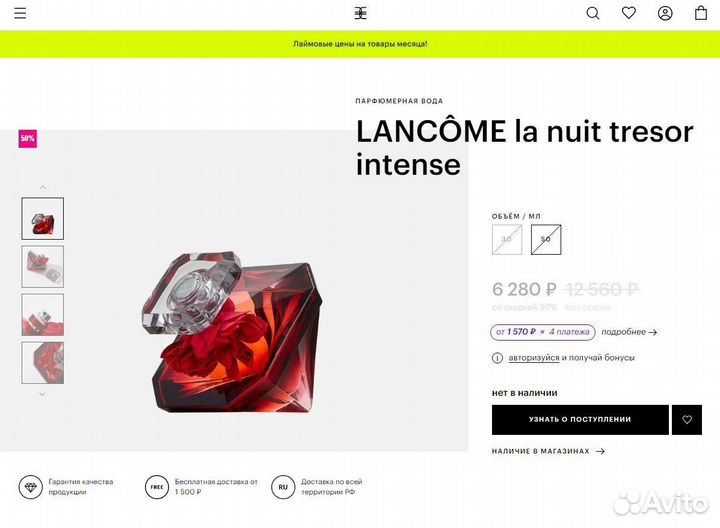The height and width of the screenshot is (528, 720).
Task: Select the second product thumbnail
Action: (x=43, y=267)
